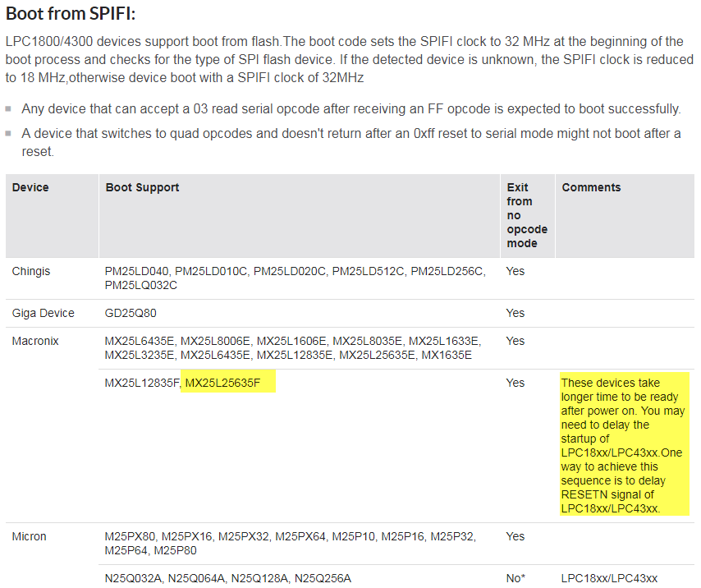This screenshot has width=701, height=588.
Task: Click 'Yes' in the Giga Device row
Action: (515, 313)
